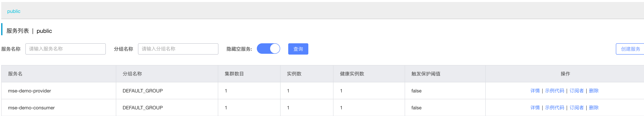Select the mse-demo-provider service name cell
The height and width of the screenshot is (116, 644).
click(x=59, y=91)
